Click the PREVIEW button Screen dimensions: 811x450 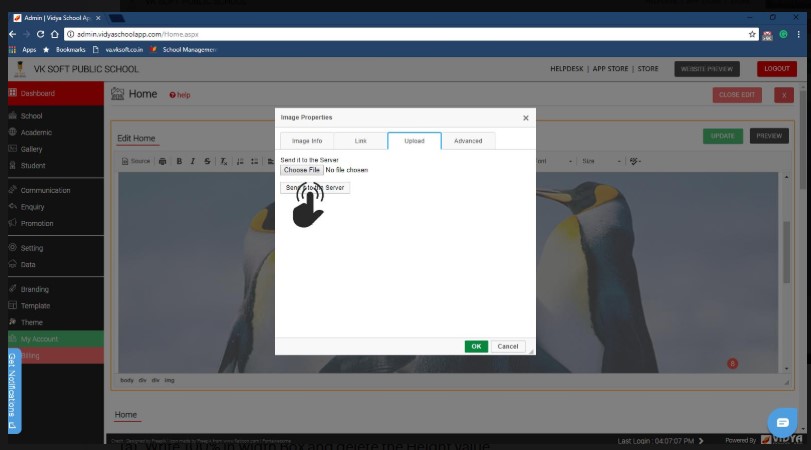tap(769, 136)
